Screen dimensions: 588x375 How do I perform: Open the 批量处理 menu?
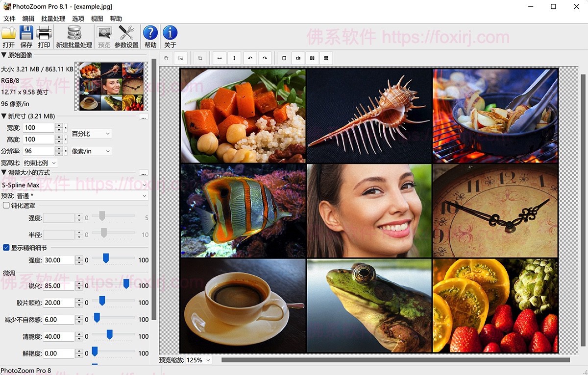[x=53, y=18]
